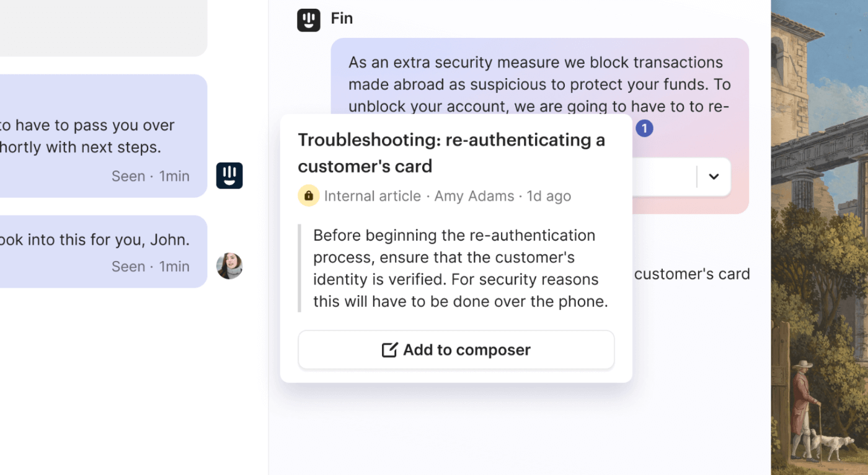
Task: Click the Internal article label
Action: [372, 196]
